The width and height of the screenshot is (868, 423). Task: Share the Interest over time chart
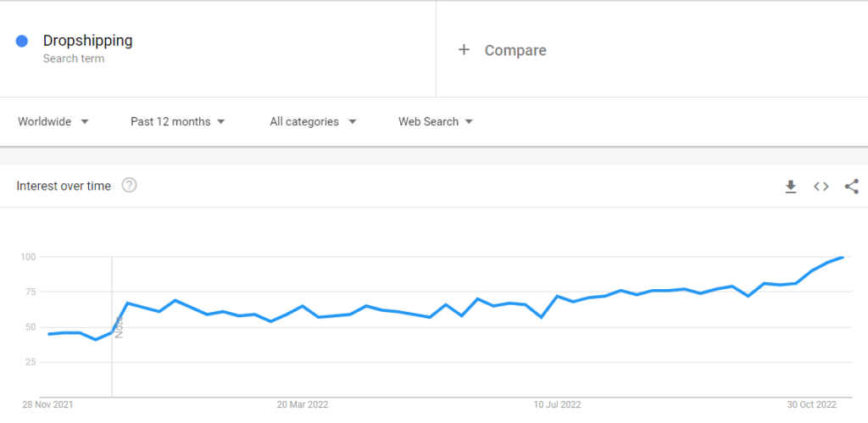tap(851, 186)
